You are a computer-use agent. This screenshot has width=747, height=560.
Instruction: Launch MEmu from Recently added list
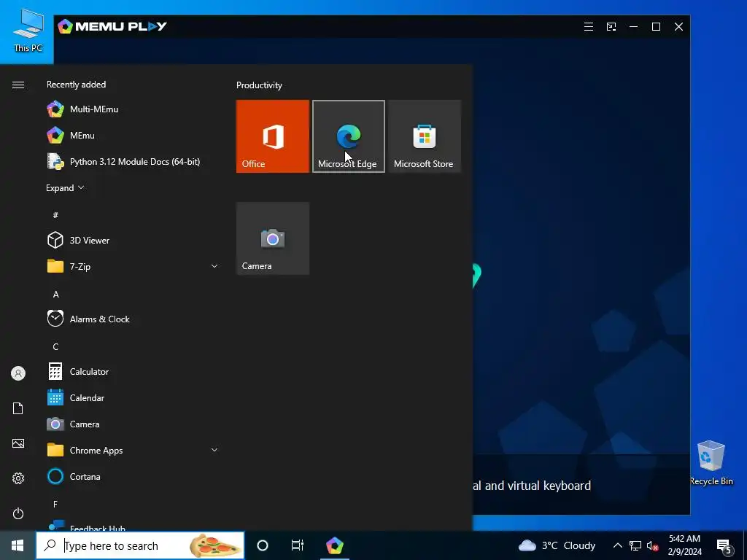133,135
